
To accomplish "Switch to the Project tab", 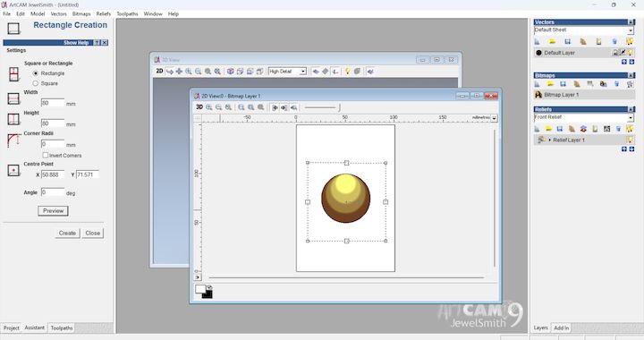I will pos(11,328).
